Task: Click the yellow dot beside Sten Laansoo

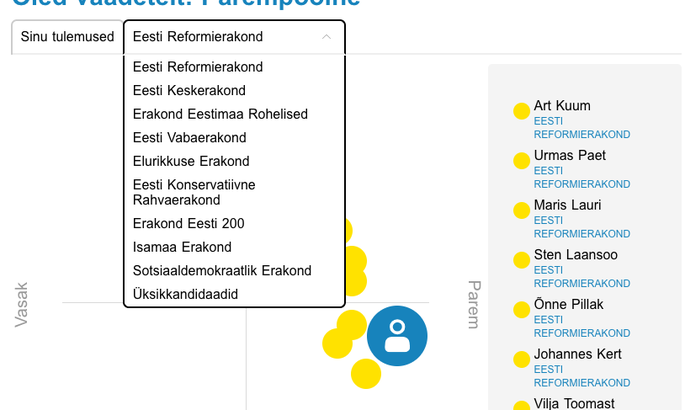Action: point(521,260)
